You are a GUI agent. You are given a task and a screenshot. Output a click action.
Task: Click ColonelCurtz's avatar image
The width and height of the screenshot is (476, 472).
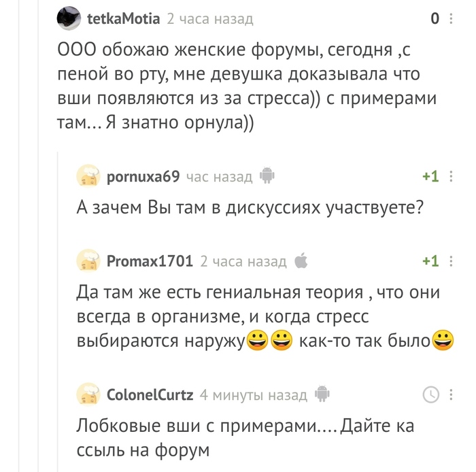point(89,394)
